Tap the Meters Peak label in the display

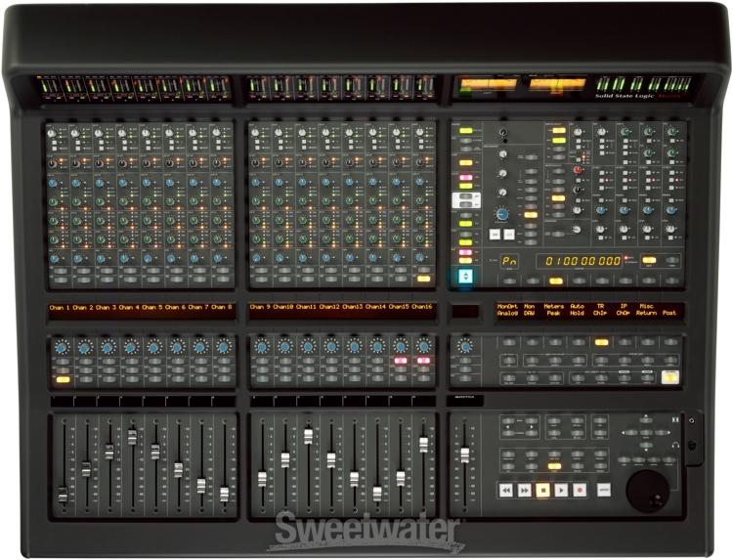[x=554, y=310]
